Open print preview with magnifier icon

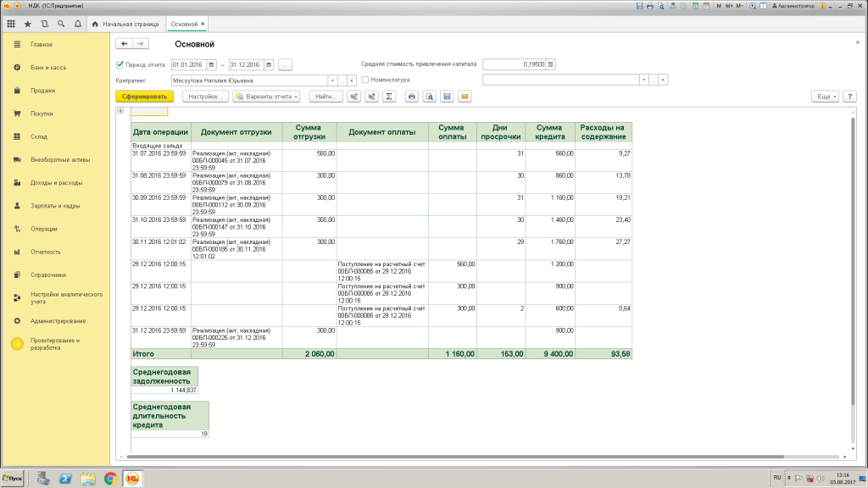pos(430,97)
